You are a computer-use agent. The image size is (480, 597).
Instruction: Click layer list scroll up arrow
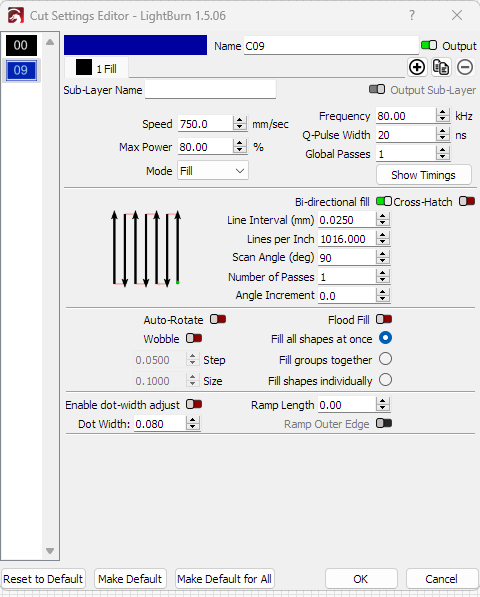point(50,42)
